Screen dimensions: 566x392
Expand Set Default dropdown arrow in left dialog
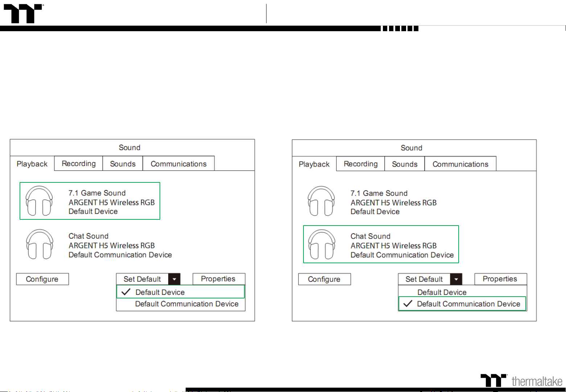174,279
